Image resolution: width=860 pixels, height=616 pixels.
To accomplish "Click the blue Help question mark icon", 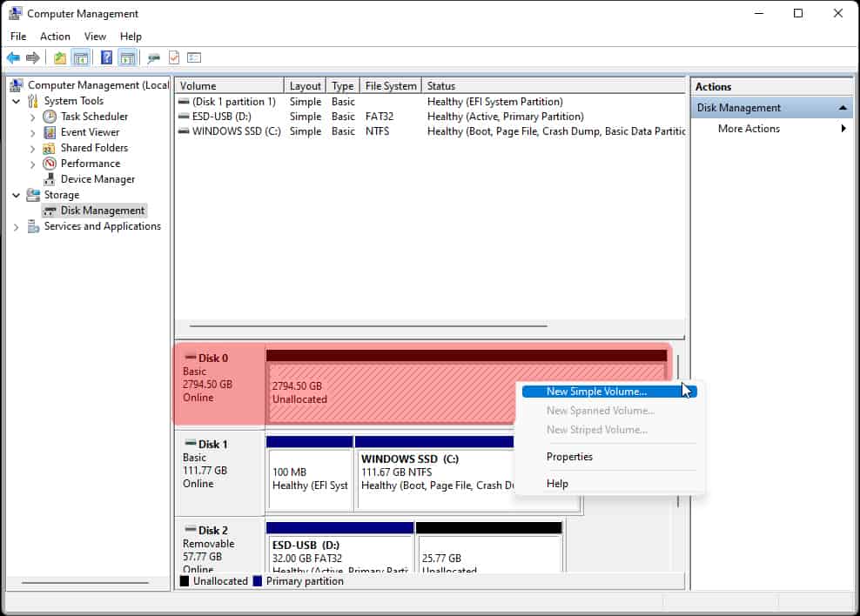I will [x=106, y=57].
